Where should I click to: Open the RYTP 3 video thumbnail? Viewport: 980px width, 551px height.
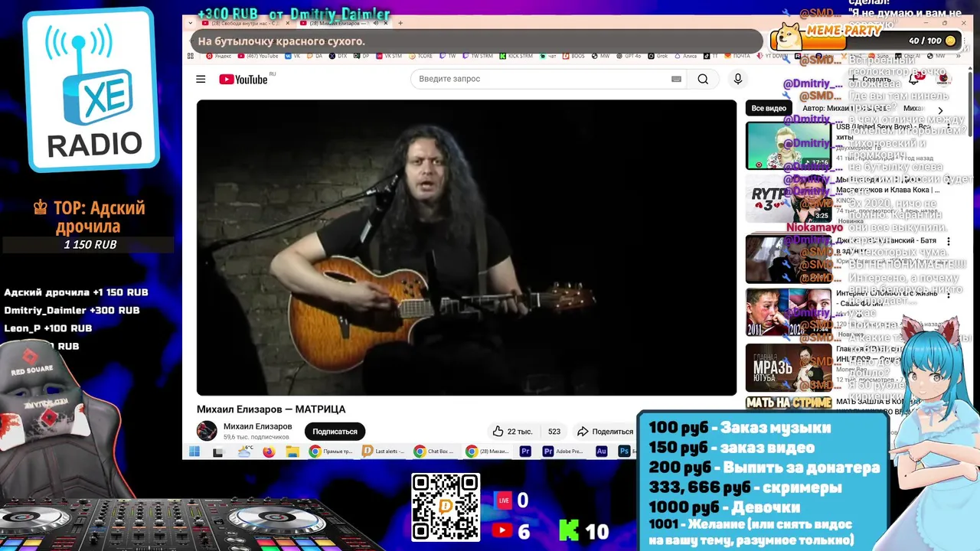(789, 198)
